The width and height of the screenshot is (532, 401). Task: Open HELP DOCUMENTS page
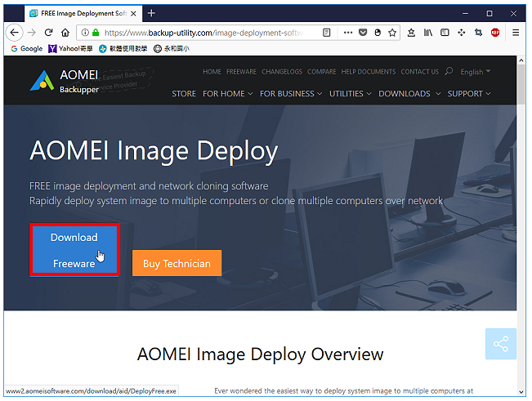[x=368, y=72]
